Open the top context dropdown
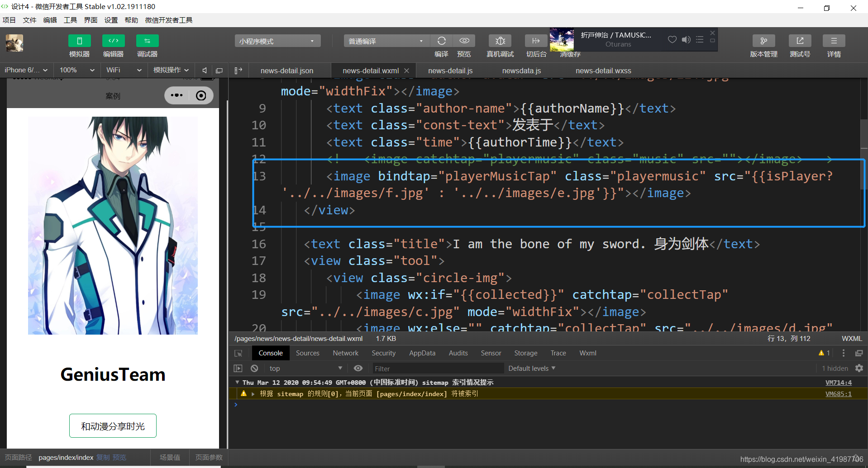Screen dimensions: 868x468 click(306, 369)
